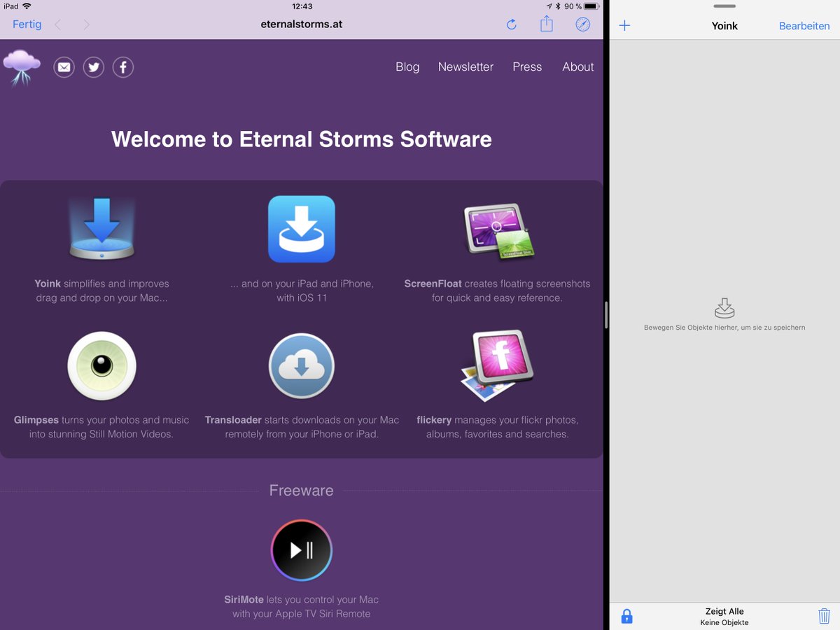840x630 pixels.
Task: Tap the lock icon in Yoink
Action: [x=627, y=616]
